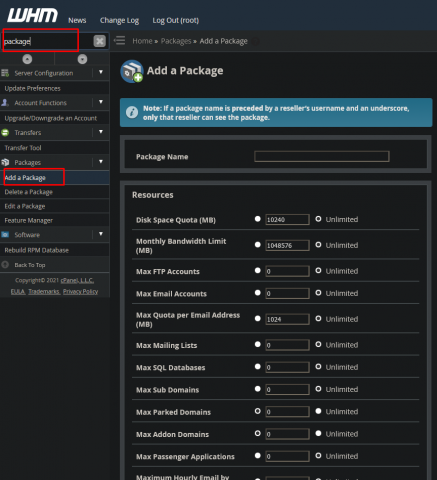Open the Change Log menu item
437x480 pixels.
(x=119, y=20)
